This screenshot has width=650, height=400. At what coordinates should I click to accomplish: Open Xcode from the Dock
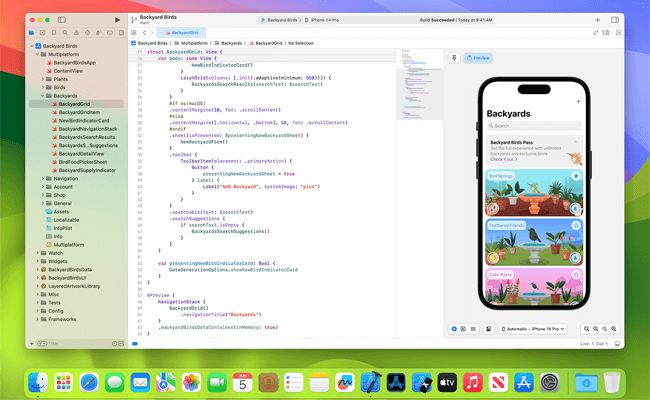click(372, 381)
